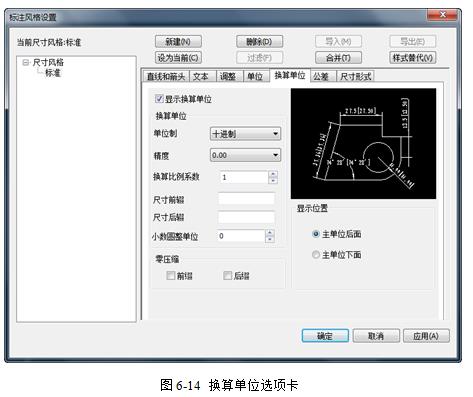Open the 单位 tab
This screenshot has height=397, width=473.
257,77
